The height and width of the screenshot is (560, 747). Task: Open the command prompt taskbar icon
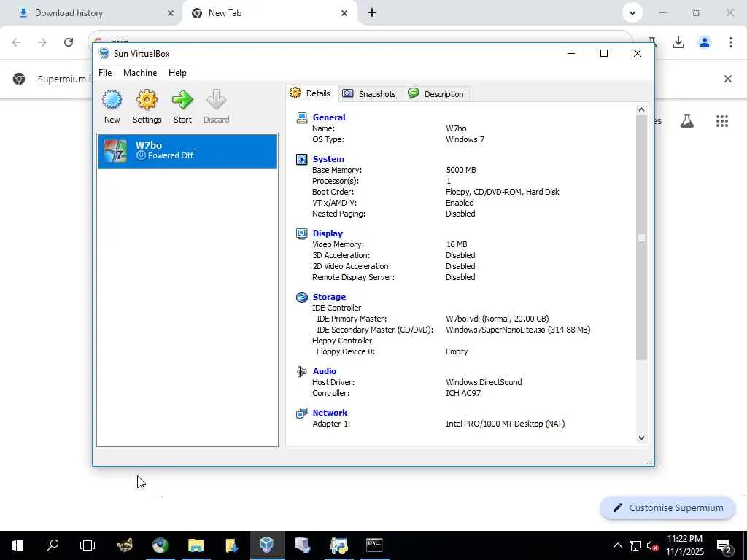374,545
